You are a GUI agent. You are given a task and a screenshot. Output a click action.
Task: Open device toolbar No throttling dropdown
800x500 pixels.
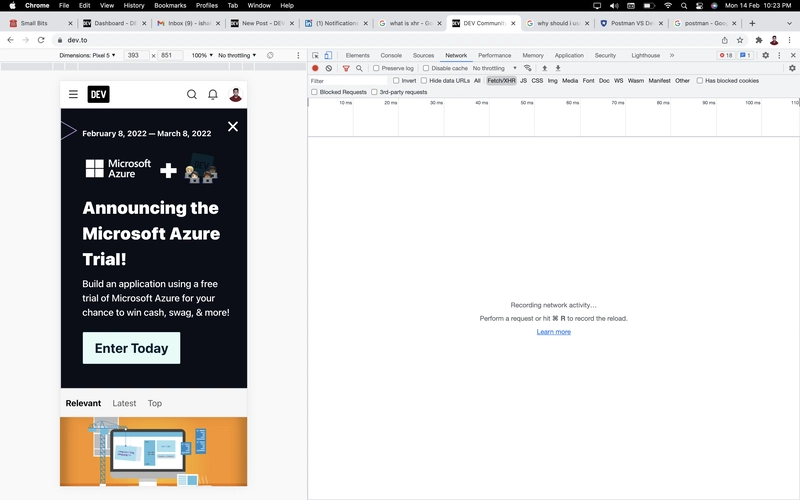(237, 55)
